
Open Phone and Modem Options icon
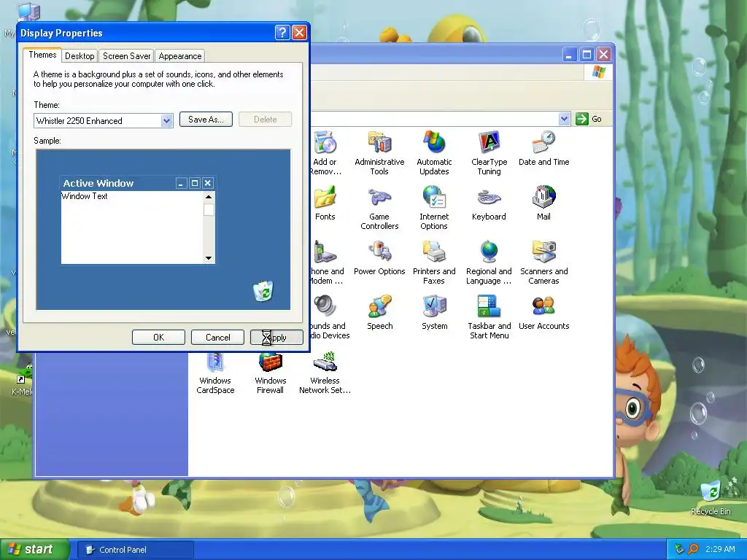[x=326, y=252]
